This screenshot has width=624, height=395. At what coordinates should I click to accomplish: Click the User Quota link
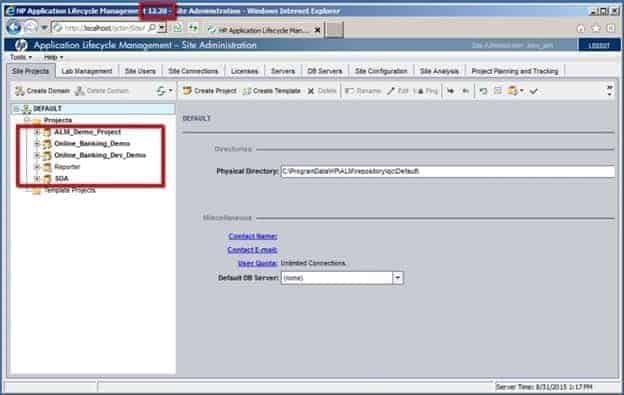[x=257, y=263]
